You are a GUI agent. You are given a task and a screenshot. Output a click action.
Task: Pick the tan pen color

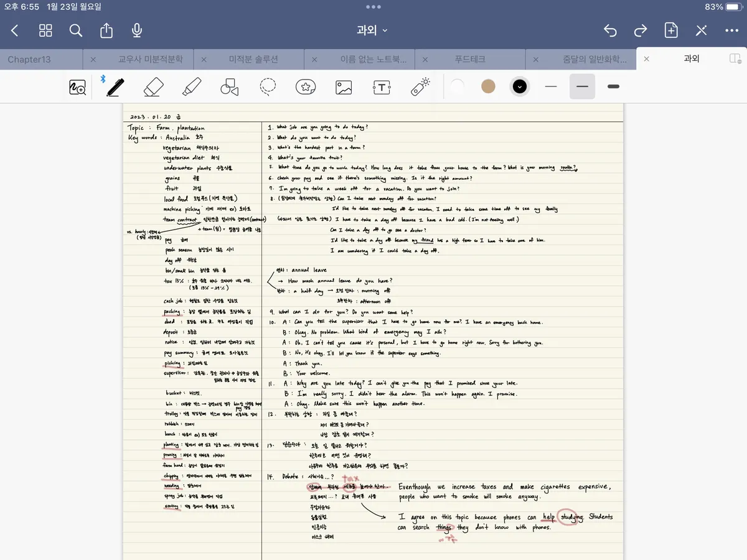tap(489, 86)
